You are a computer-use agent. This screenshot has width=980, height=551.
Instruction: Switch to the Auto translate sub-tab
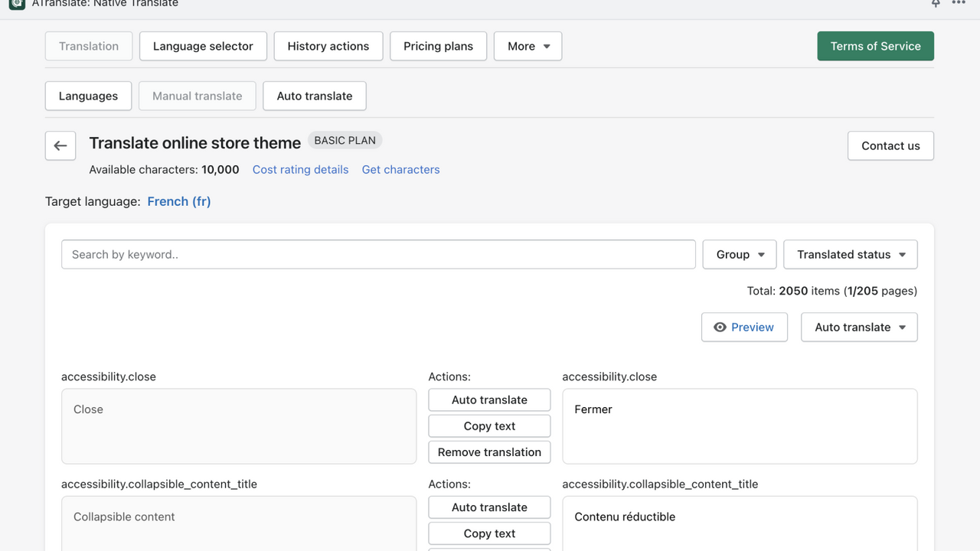(315, 96)
